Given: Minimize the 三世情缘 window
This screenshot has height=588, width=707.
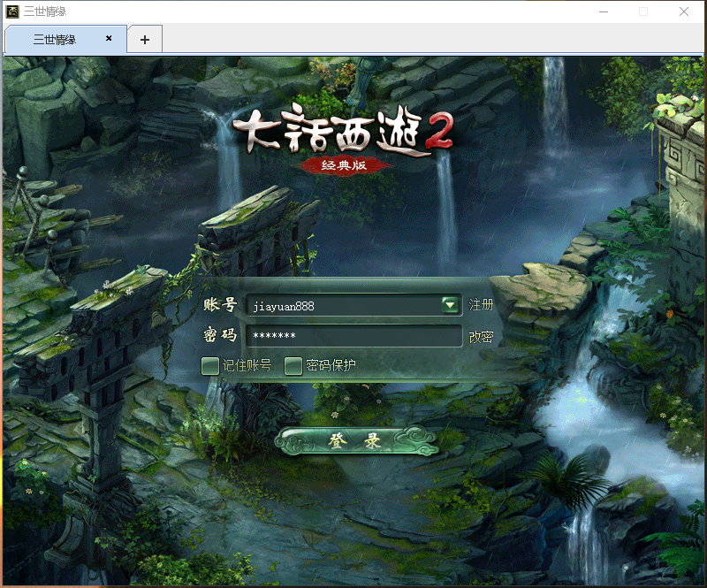Looking at the screenshot, I should pyautogui.click(x=604, y=11).
